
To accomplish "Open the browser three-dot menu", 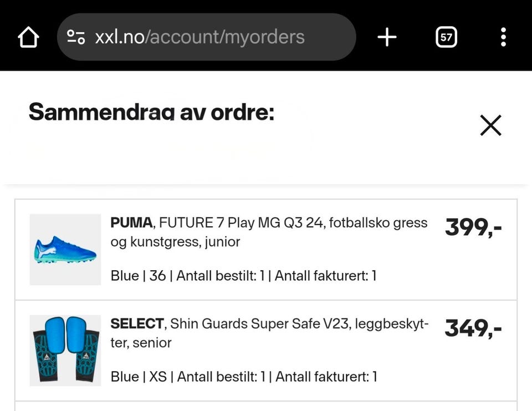I will (503, 38).
